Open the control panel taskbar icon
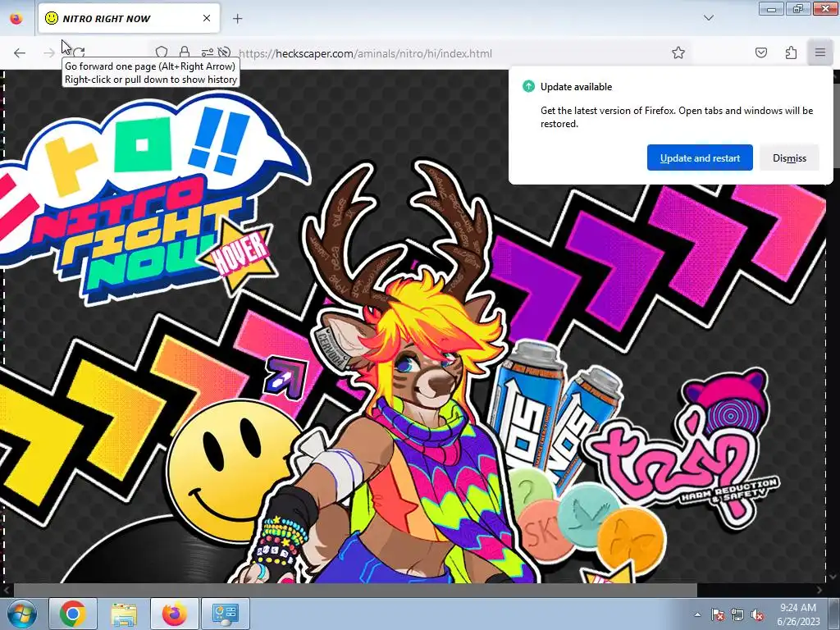 225,614
